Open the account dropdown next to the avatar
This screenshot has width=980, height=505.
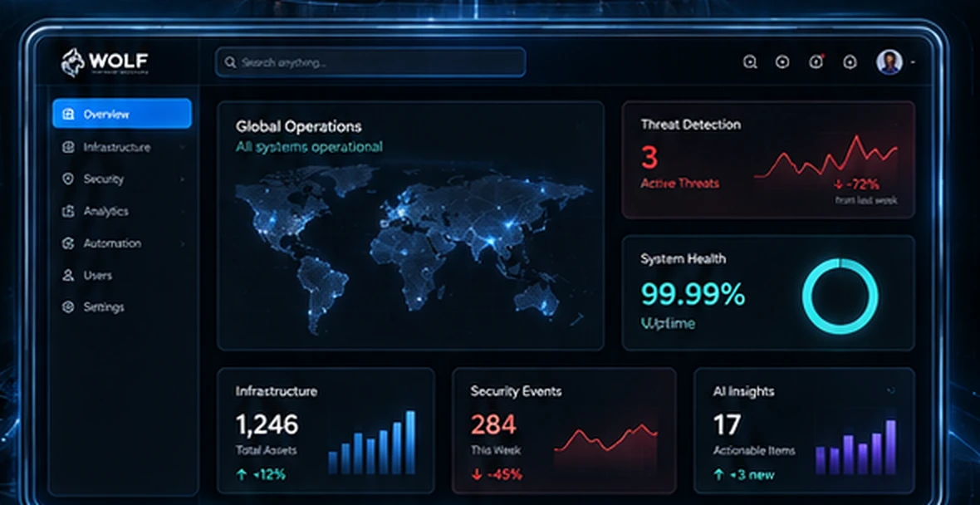click(x=913, y=62)
